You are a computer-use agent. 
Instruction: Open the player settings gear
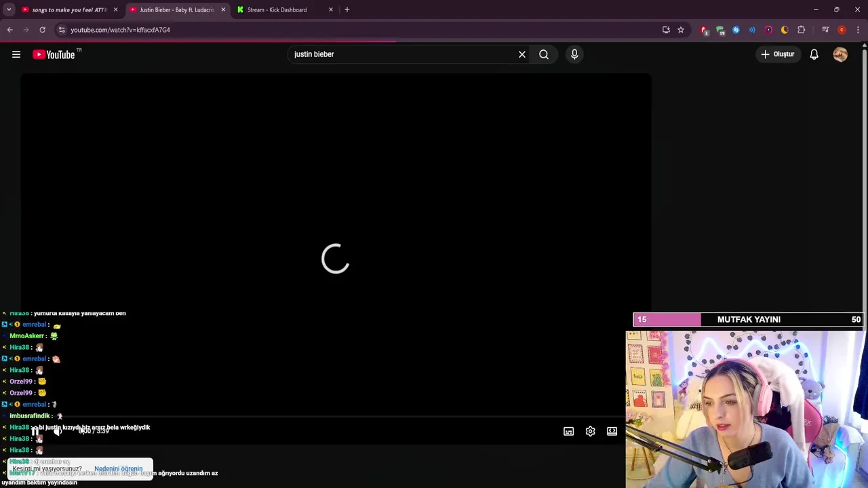click(591, 431)
